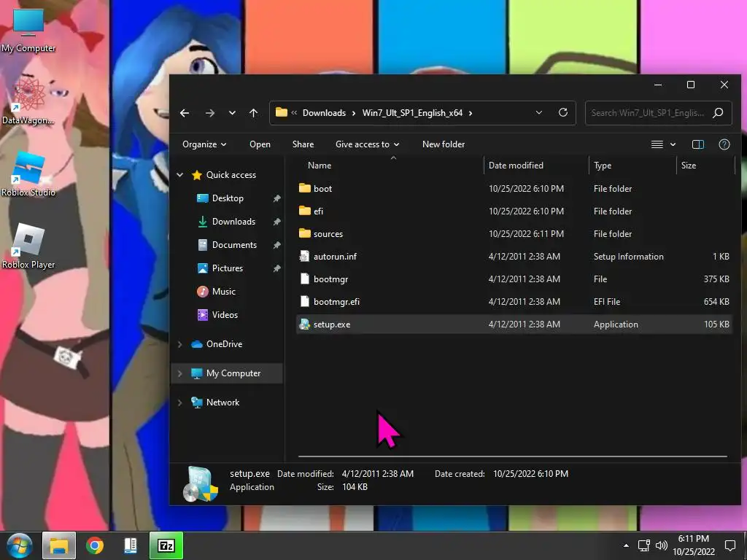Open the Organize menu
Image resolution: width=747 pixels, height=560 pixels.
pyautogui.click(x=204, y=144)
